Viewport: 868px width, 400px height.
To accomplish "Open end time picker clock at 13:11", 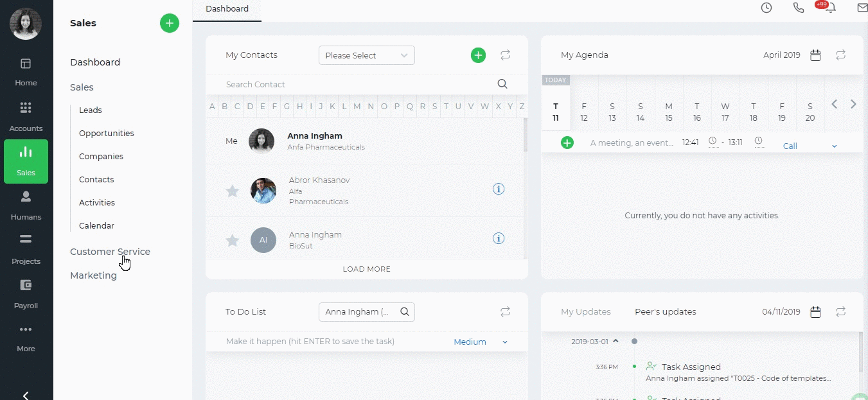I will (759, 141).
